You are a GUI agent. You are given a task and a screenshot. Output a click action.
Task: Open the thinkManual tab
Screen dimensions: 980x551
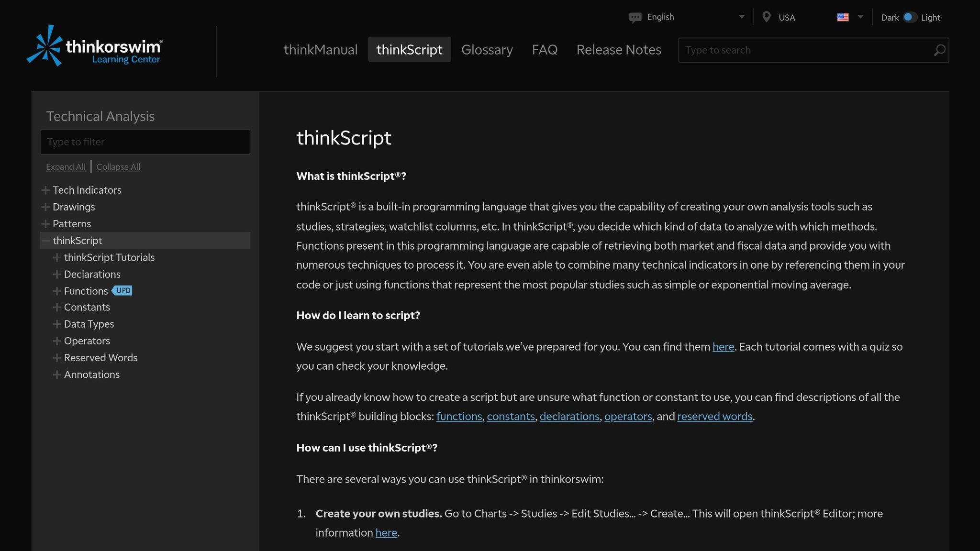click(321, 50)
